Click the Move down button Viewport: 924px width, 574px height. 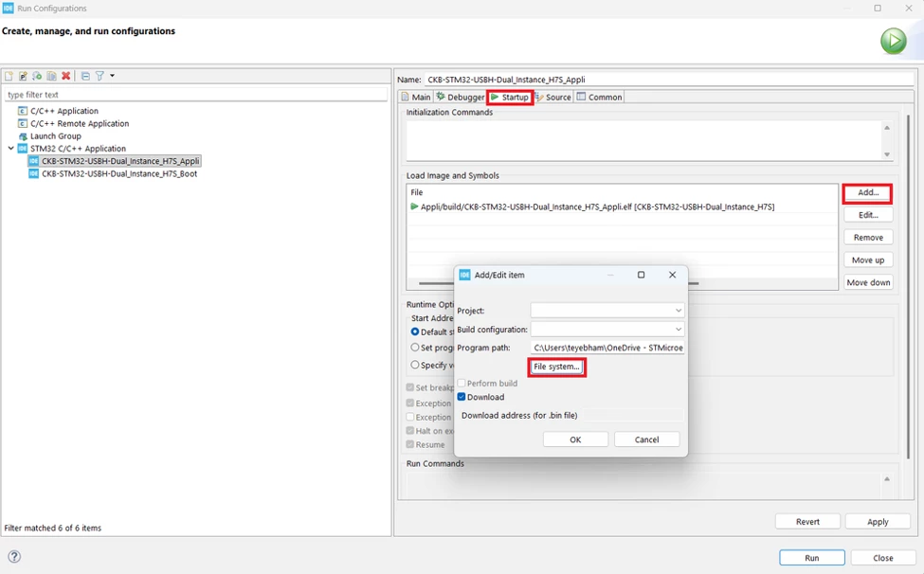[x=868, y=282]
